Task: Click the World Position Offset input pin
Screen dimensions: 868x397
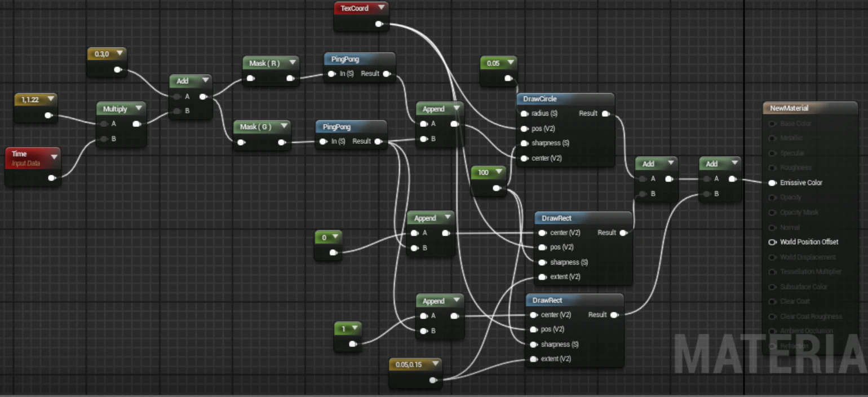Action: click(x=772, y=242)
